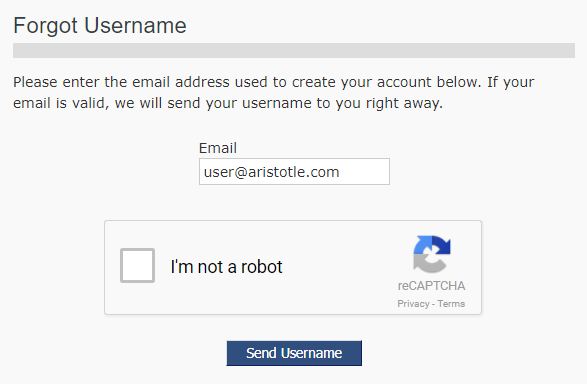
Task: Check the I'm not a robot box
Action: point(137,265)
